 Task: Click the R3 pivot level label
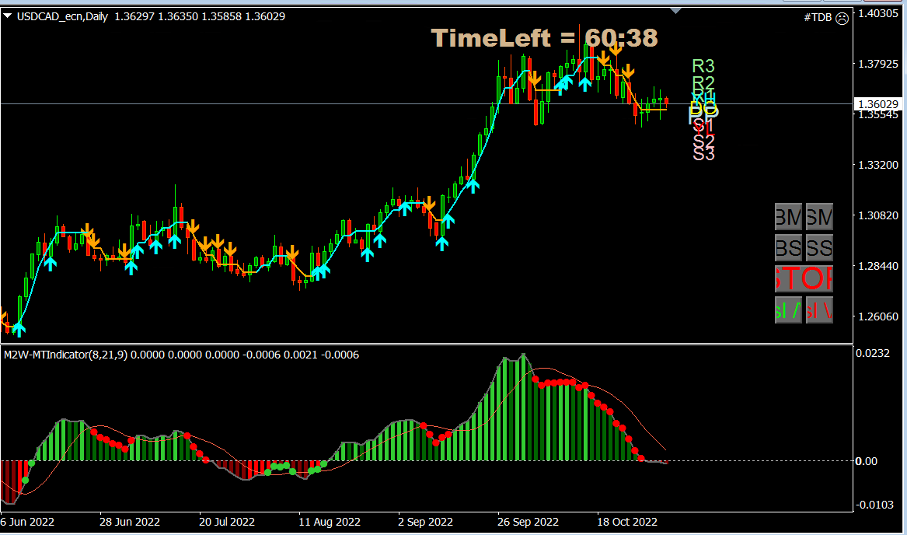(x=703, y=66)
